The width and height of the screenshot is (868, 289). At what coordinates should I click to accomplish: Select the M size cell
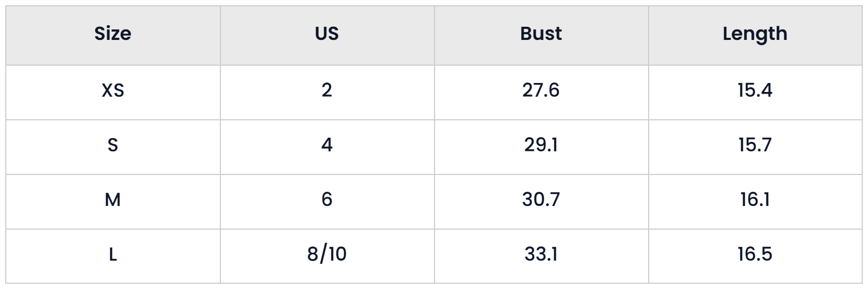(113, 201)
